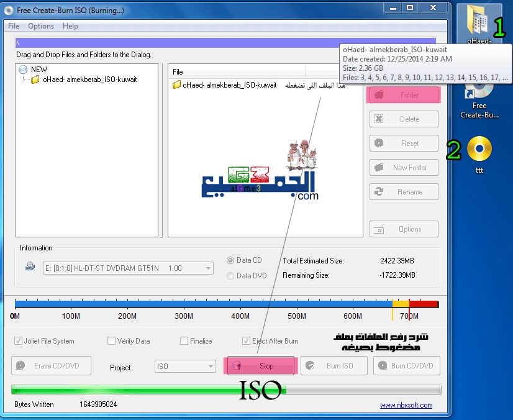Enable the Finalize checkbox

tap(184, 340)
